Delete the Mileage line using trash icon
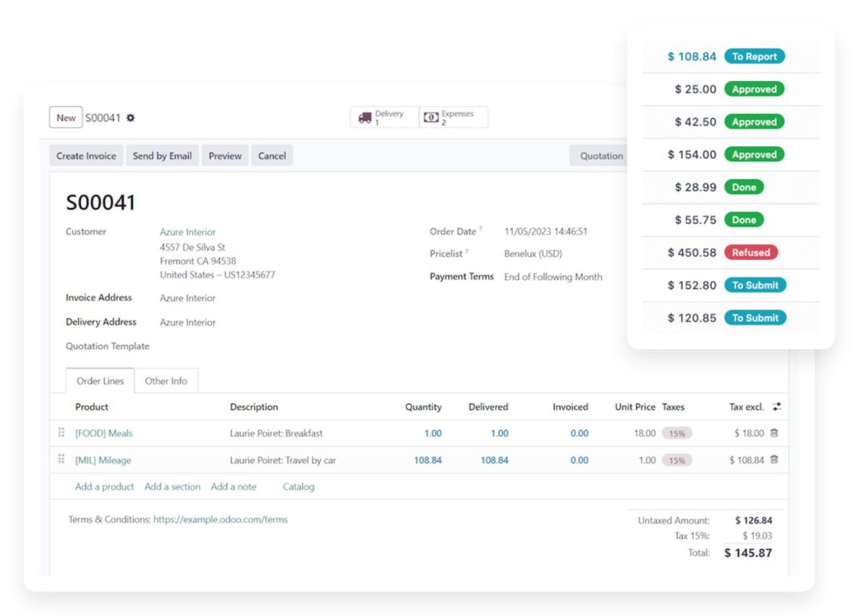Screen dimensions: 856x616 (773, 460)
